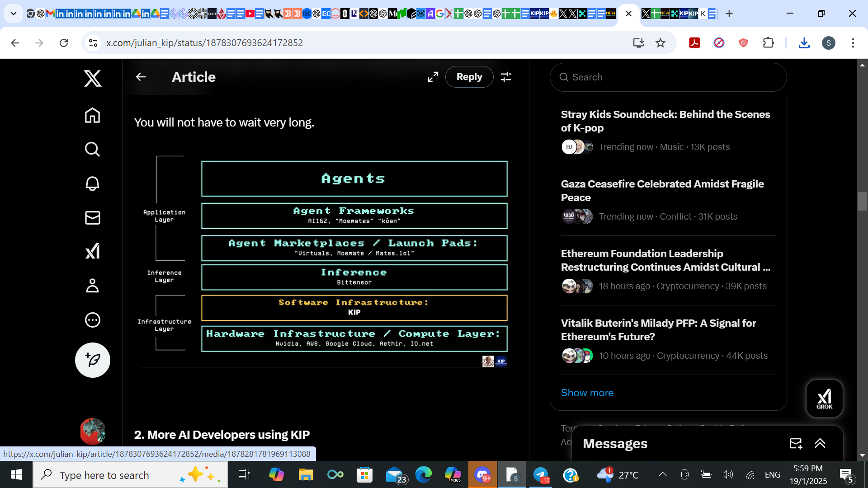Open the Adobe Acrobat extension icon
This screenshot has height=488, width=868.
point(694,43)
